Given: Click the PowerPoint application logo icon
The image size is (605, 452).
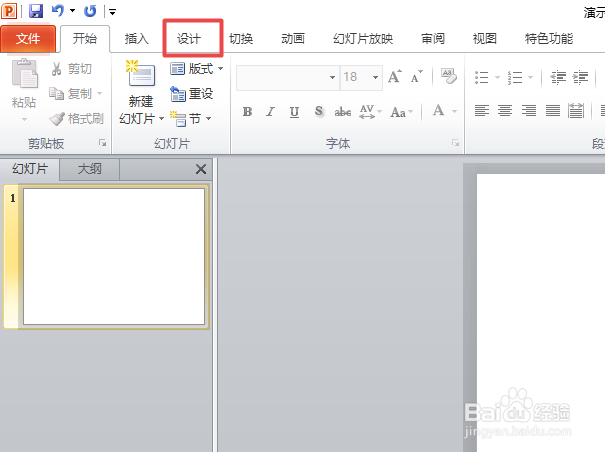Looking at the screenshot, I should pyautogui.click(x=9, y=11).
